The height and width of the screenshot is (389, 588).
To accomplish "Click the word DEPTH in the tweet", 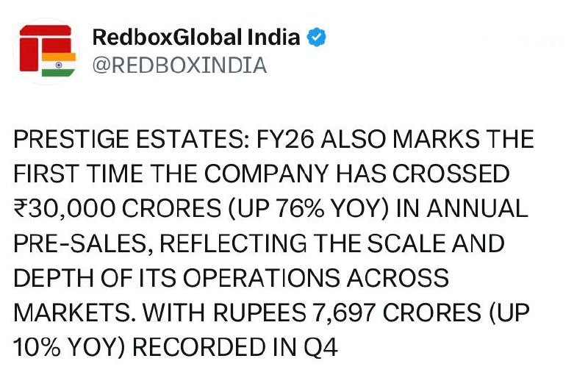I will coord(51,279).
